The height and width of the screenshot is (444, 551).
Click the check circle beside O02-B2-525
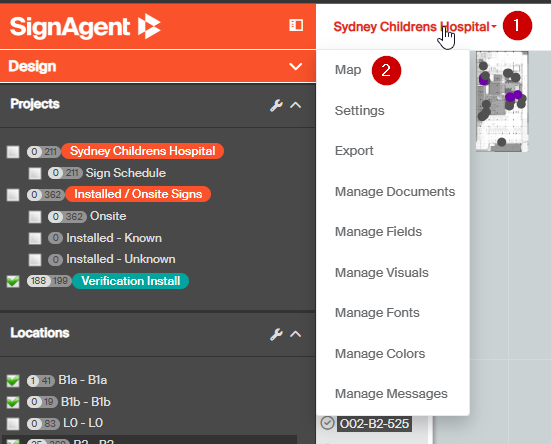[327, 423]
